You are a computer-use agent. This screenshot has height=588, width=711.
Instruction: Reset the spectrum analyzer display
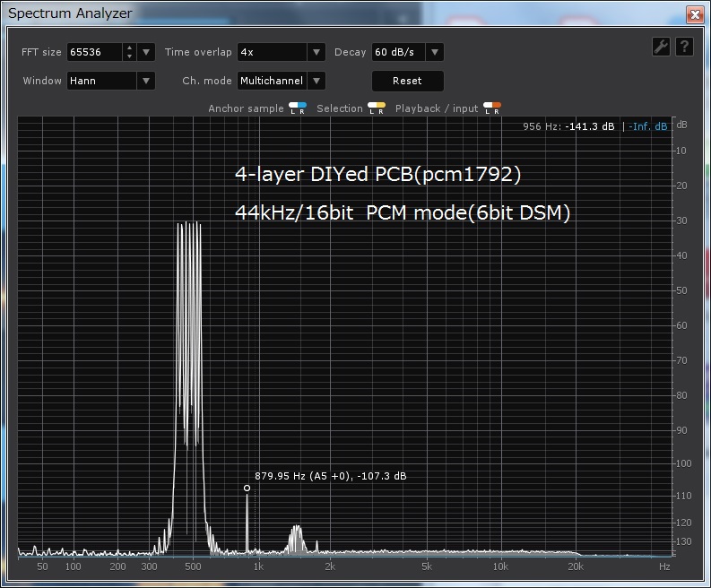[408, 81]
